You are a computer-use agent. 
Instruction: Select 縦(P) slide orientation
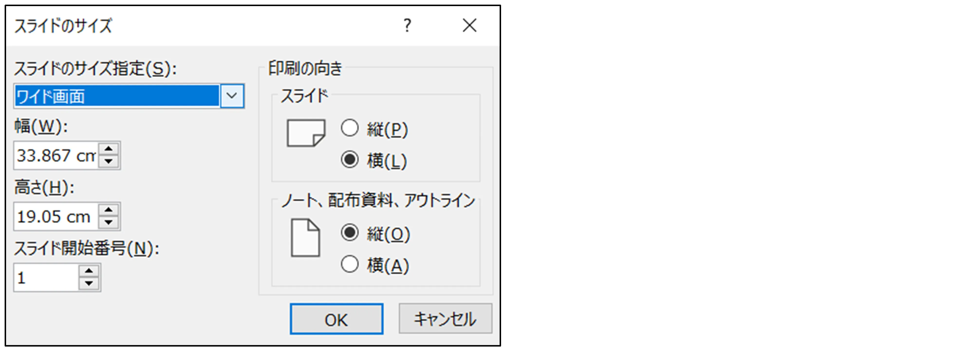pos(350,128)
